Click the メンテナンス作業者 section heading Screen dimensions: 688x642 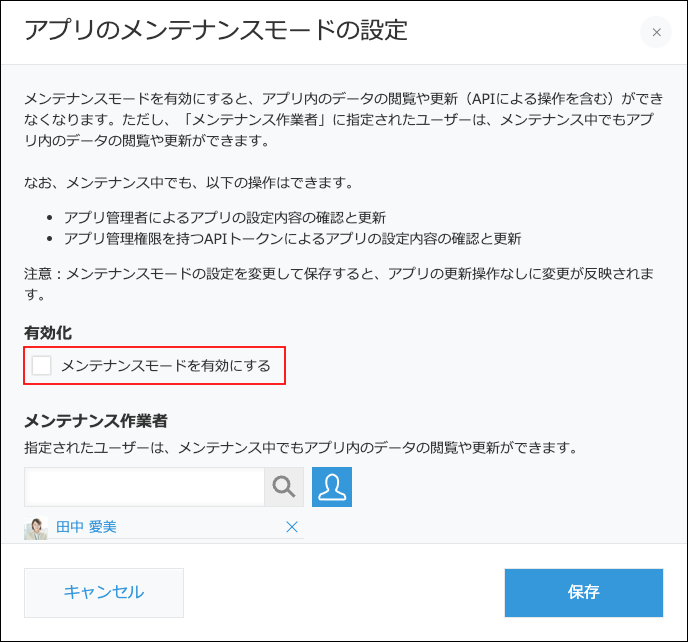96,421
